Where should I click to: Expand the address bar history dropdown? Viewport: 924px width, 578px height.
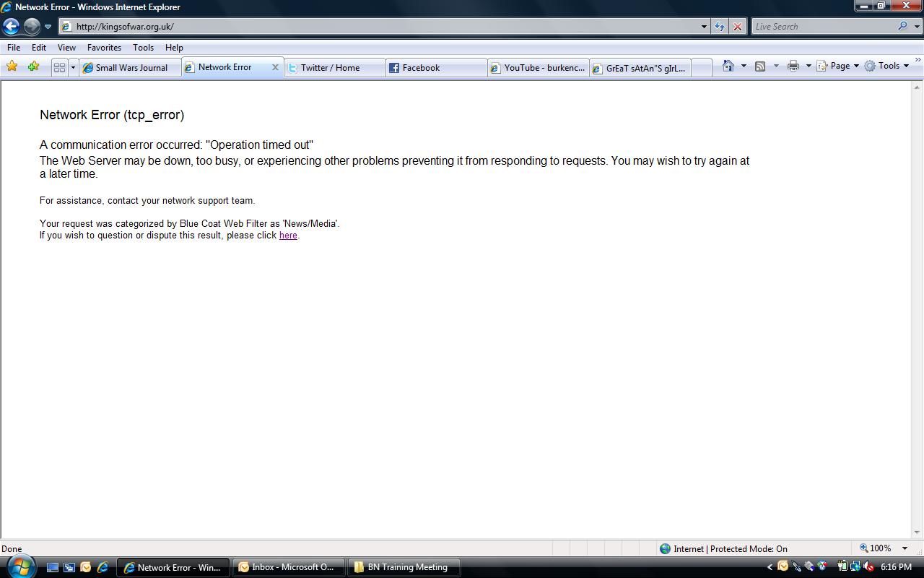pyautogui.click(x=704, y=27)
